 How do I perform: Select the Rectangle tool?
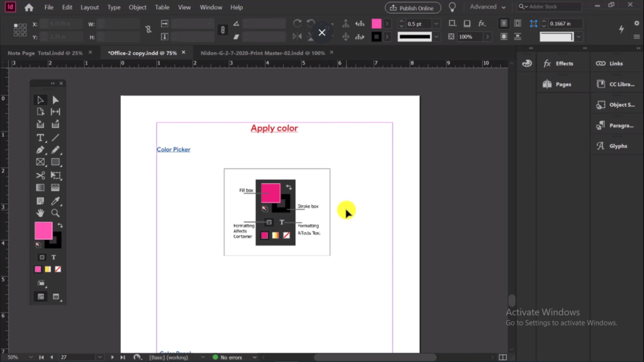pyautogui.click(x=55, y=162)
